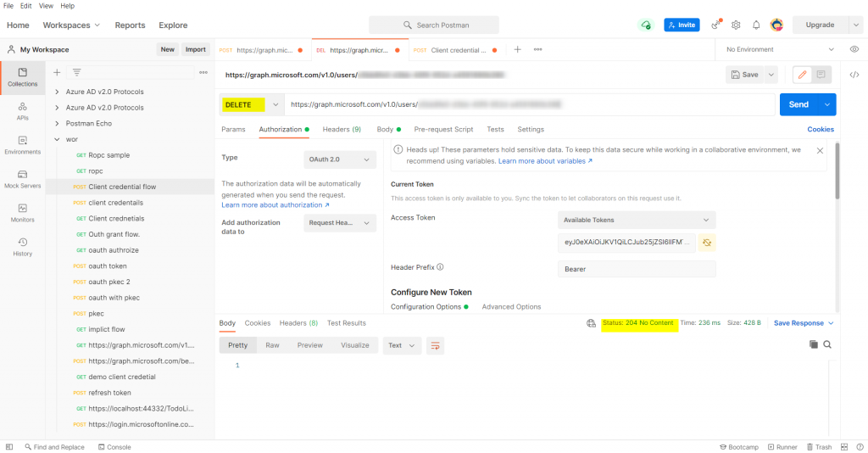Open the settings gear icon
The height and width of the screenshot is (453, 868).
pyautogui.click(x=736, y=25)
